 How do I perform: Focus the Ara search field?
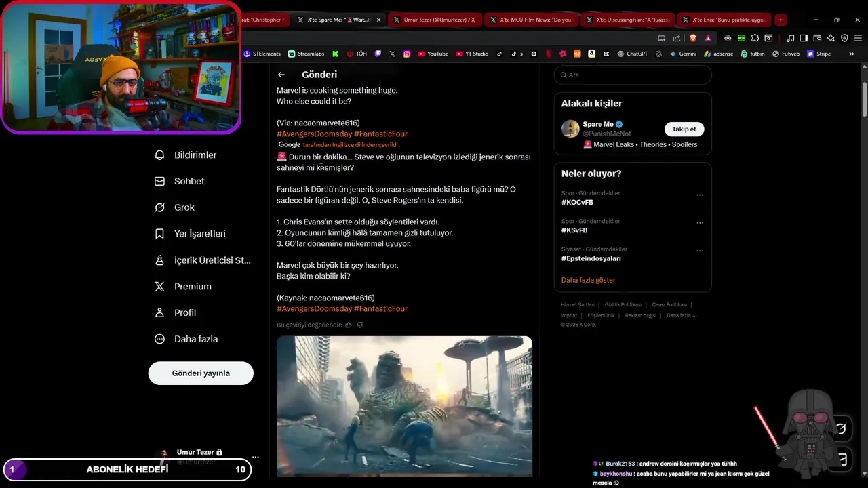633,75
